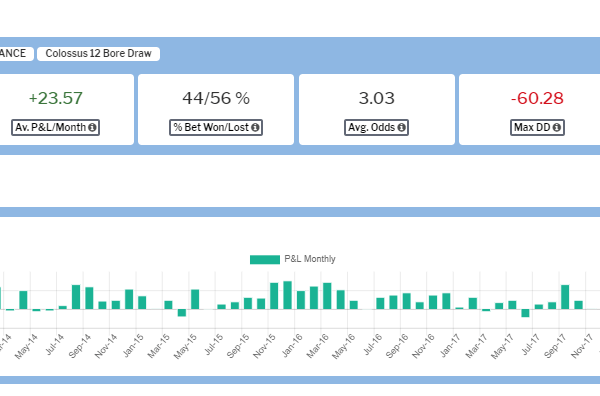Viewport: 600px width, 396px height.
Task: Click the Jul-17 axis label
Action: (530, 344)
